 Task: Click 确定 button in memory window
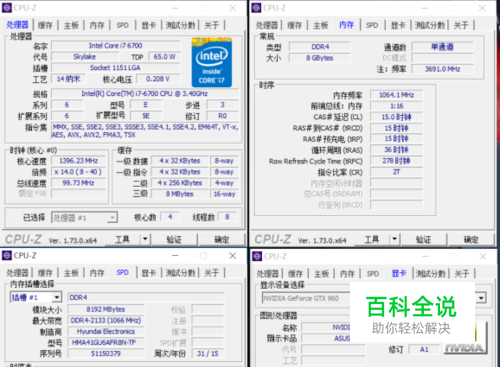(x=471, y=239)
